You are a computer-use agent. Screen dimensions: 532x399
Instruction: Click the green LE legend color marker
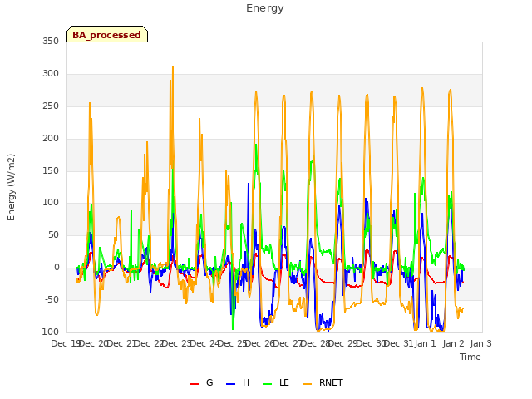[x=268, y=384]
